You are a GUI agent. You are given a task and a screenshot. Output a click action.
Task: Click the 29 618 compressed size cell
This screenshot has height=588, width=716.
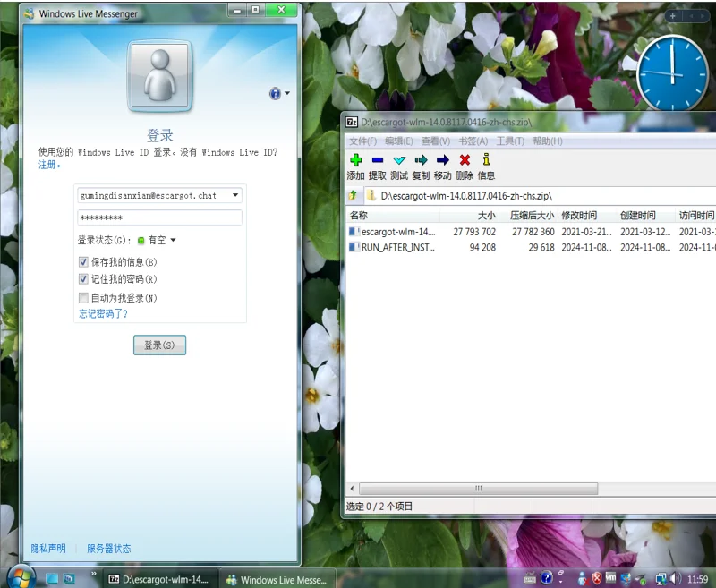(x=541, y=247)
